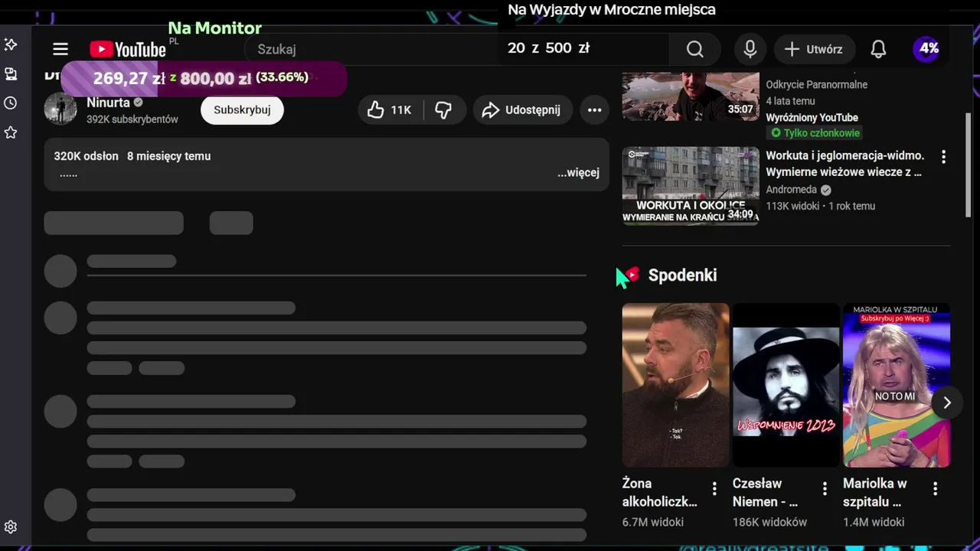Like the video with 11K likes

click(390, 109)
